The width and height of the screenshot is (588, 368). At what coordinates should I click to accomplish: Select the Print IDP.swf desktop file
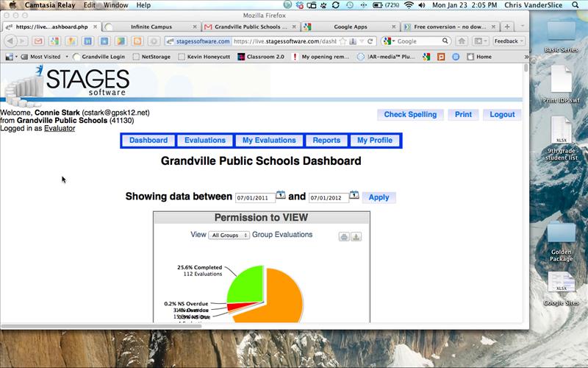click(561, 85)
